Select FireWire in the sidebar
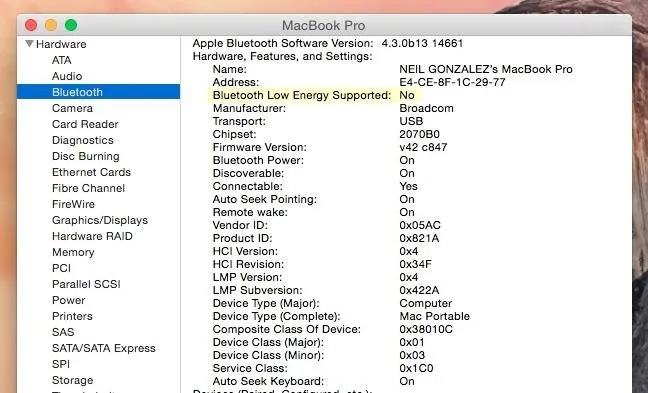This screenshot has width=648, height=393. (x=74, y=204)
